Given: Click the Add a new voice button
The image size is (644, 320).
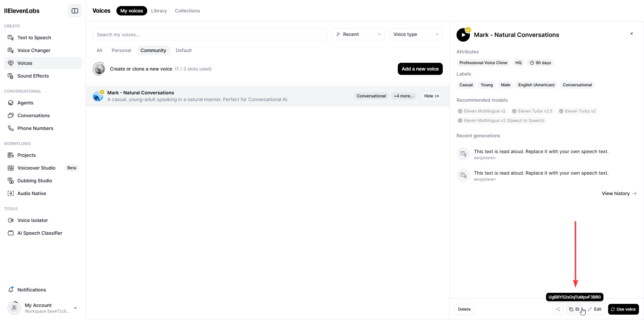Looking at the screenshot, I should click(420, 69).
